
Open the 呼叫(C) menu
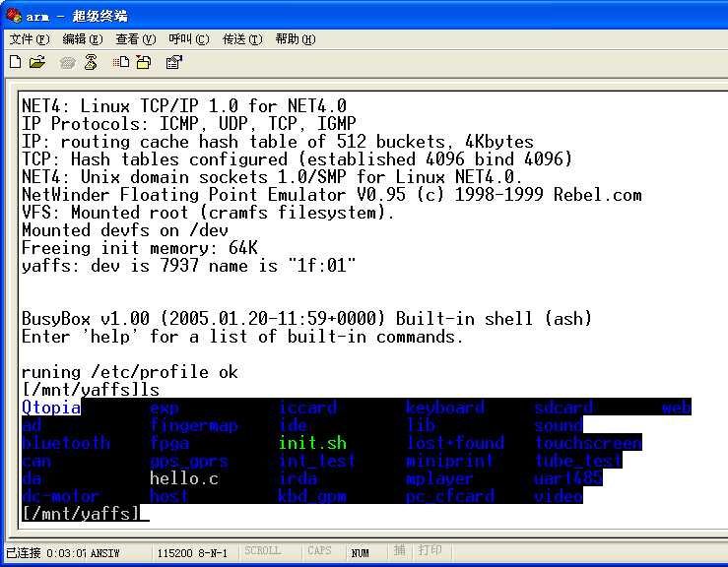tap(189, 39)
